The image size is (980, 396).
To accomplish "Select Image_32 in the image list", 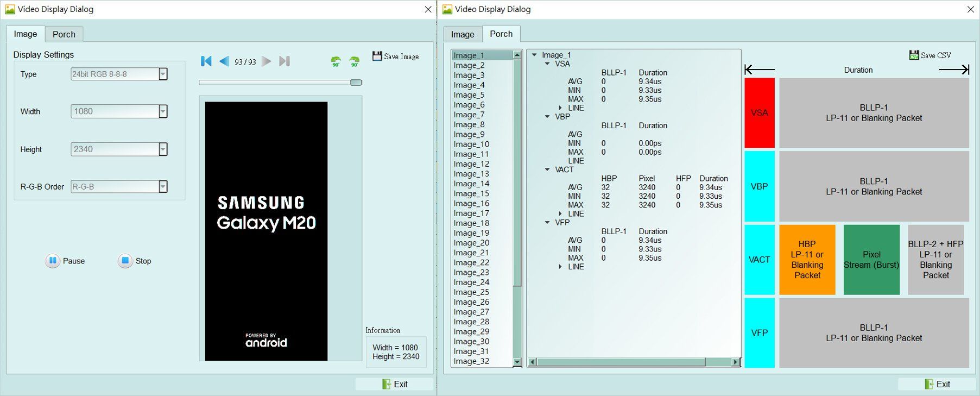I will click(x=482, y=361).
